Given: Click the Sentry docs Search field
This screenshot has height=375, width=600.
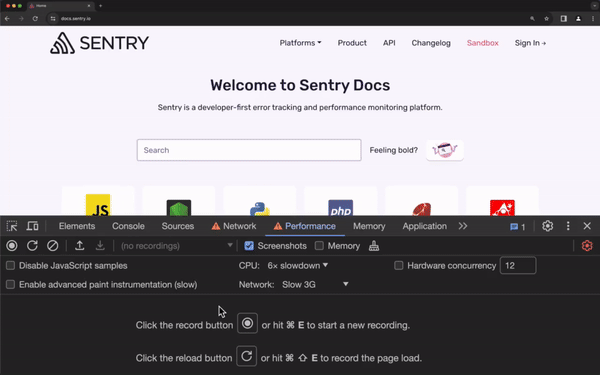Looking at the screenshot, I should pyautogui.click(x=249, y=150).
